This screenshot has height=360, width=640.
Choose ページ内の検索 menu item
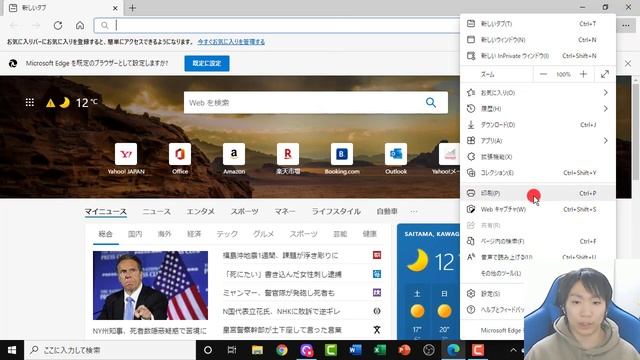pyautogui.click(x=538, y=241)
